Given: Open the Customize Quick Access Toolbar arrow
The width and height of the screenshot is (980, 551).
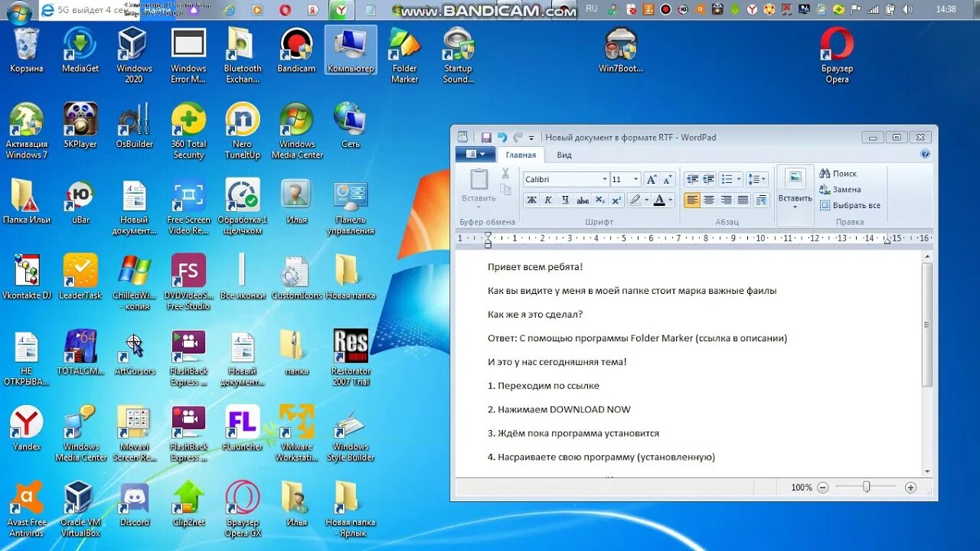Looking at the screenshot, I should pyautogui.click(x=531, y=139).
